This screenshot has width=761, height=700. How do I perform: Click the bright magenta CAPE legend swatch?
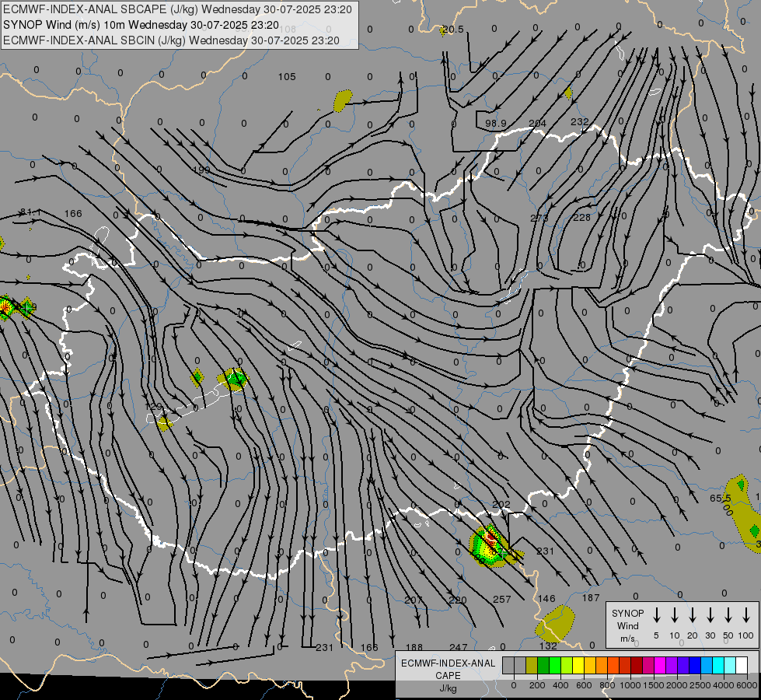(661, 665)
